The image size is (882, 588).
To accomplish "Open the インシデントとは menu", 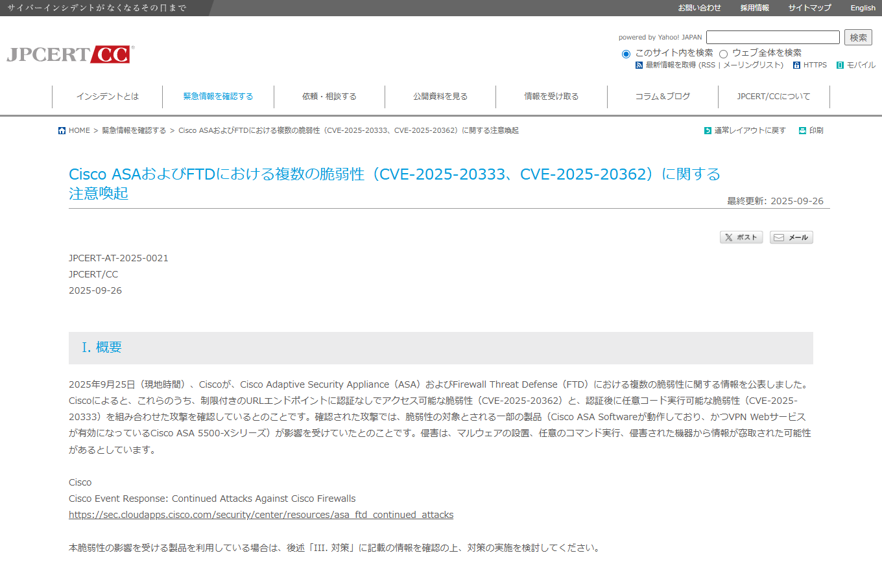I will tap(108, 97).
